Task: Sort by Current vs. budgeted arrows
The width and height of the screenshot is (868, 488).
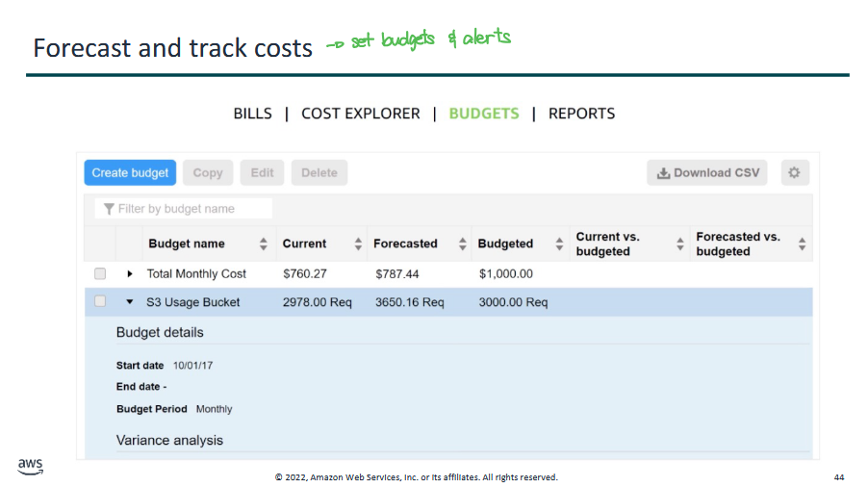Action: tap(680, 244)
